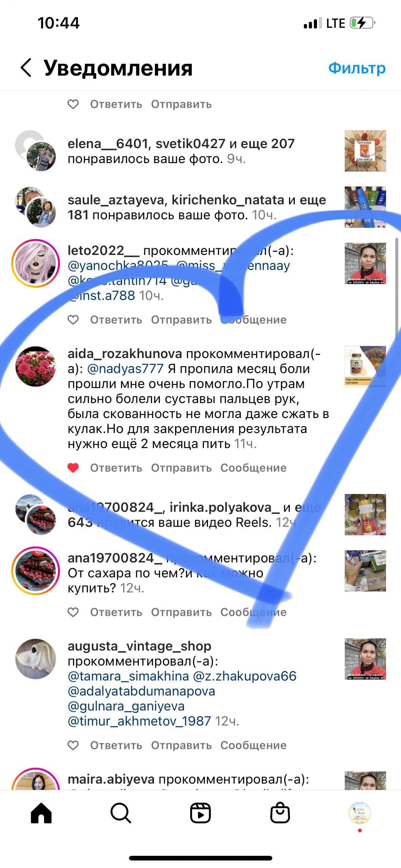Like the leto2022__ comment heart
The width and height of the screenshot is (401, 868).
(73, 320)
